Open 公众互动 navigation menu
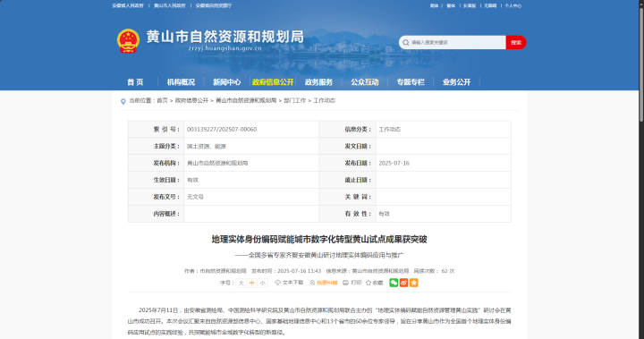Screen dimensions: 644x339 365,82
